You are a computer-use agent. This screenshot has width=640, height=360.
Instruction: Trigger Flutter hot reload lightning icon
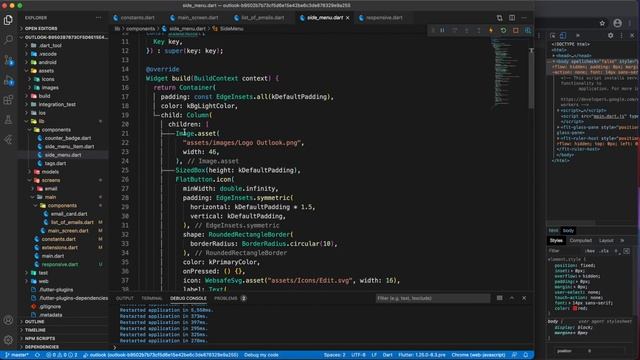click(491, 30)
